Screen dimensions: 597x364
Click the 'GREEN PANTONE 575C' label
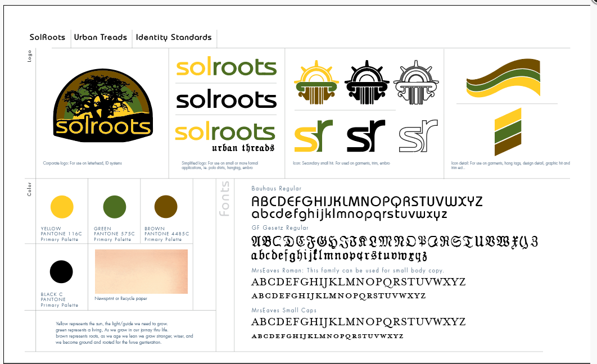[114, 231]
